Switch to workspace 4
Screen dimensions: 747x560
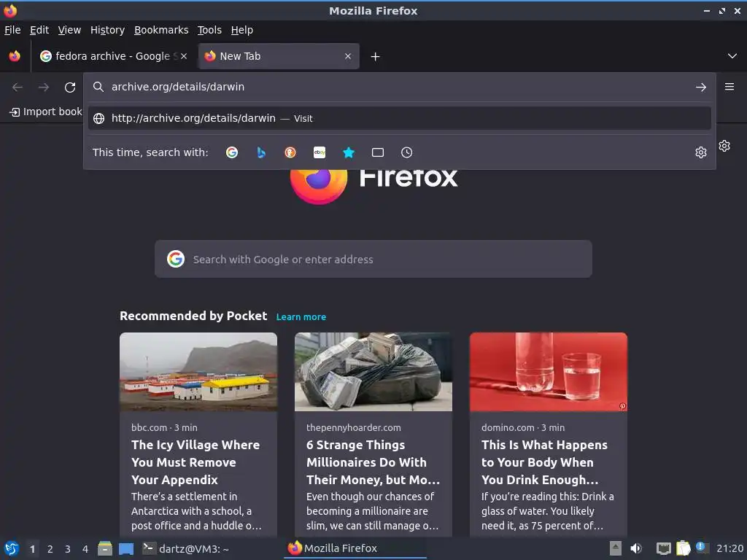85,549
